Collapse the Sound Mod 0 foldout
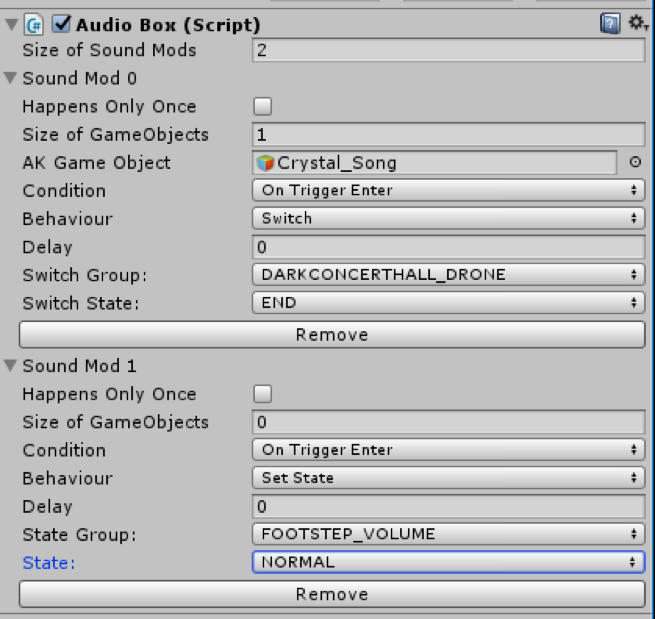Screen dimensions: 655x619 10,78
